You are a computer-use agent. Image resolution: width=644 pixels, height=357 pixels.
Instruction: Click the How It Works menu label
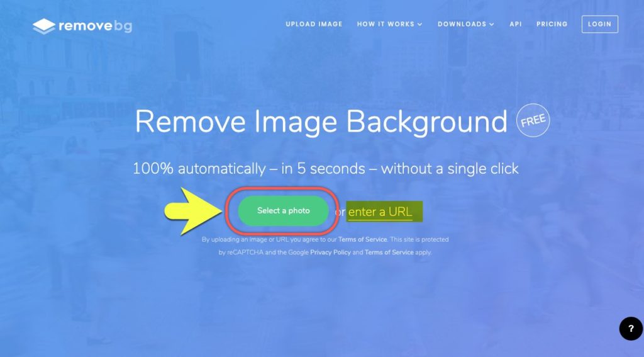coord(386,25)
